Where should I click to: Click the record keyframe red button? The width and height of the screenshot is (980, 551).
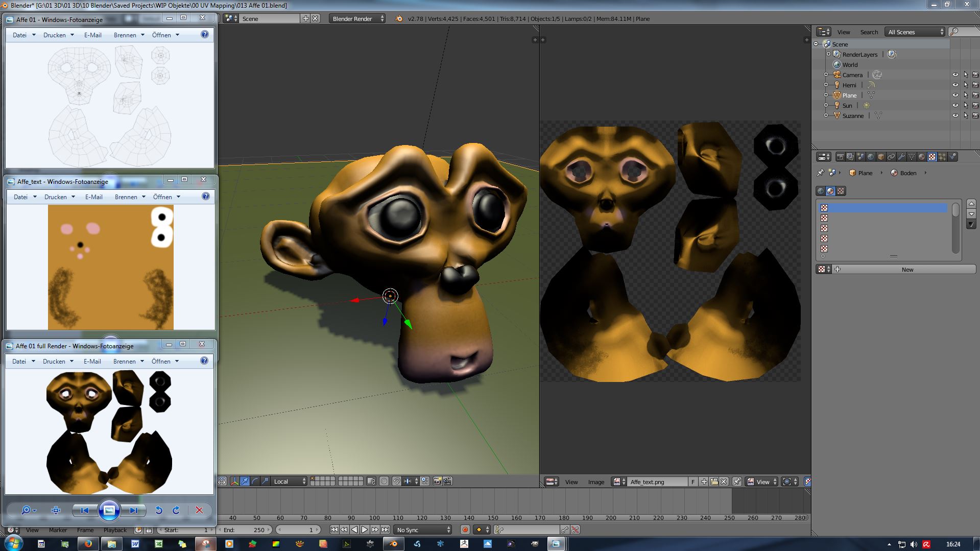click(465, 530)
